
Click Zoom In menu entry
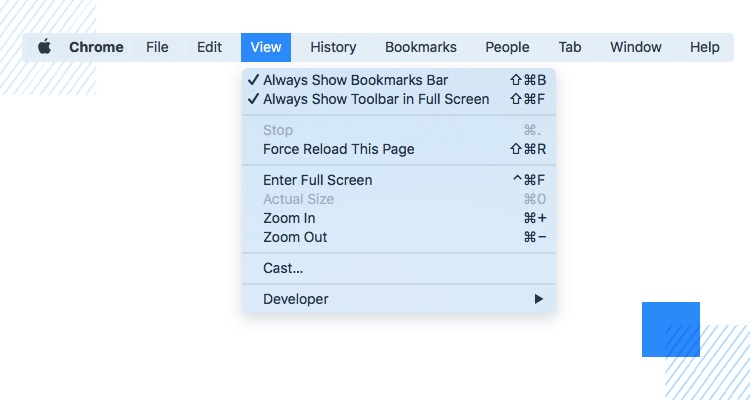coord(399,218)
